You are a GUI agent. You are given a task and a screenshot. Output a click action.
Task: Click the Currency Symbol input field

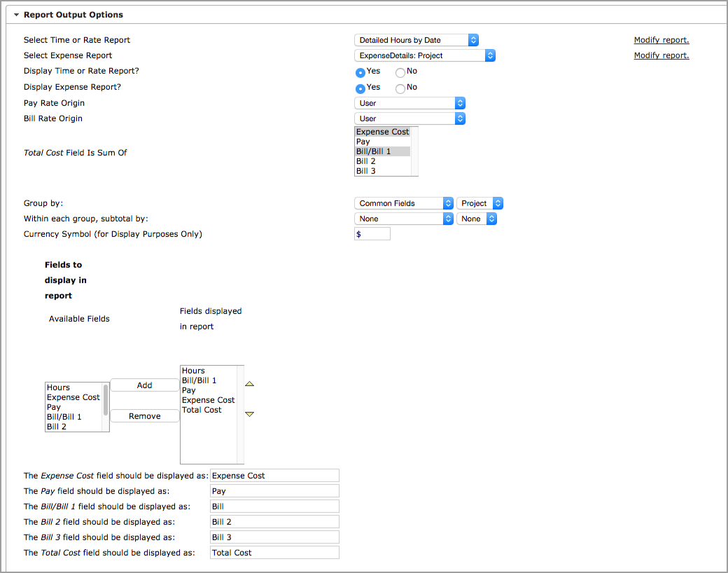(372, 234)
